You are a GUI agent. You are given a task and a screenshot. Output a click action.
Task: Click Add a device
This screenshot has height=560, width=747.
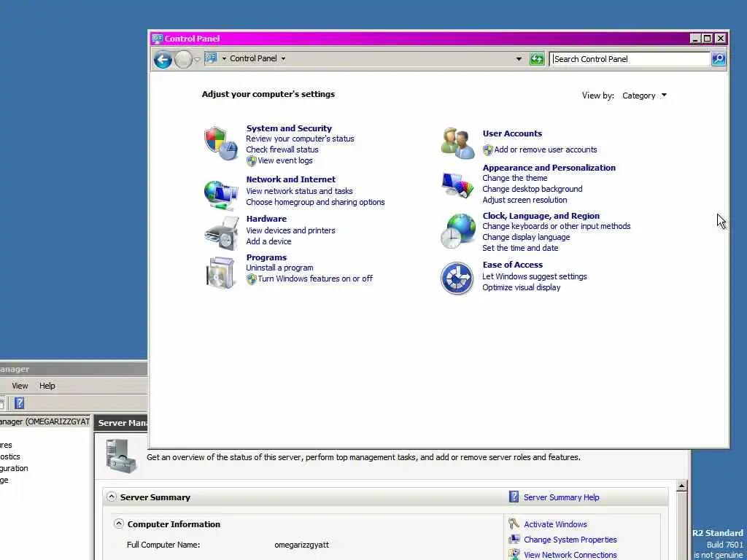point(268,241)
